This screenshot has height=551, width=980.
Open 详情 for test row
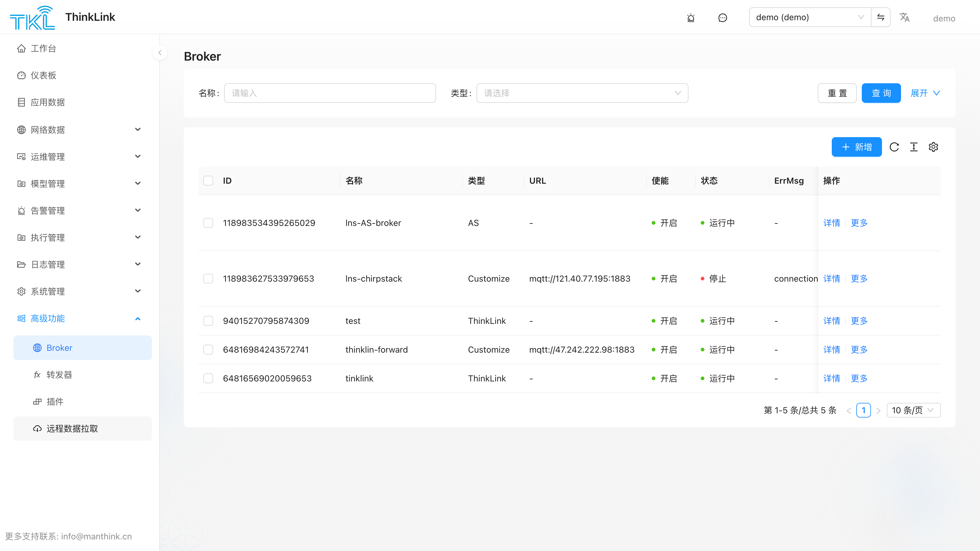832,320
